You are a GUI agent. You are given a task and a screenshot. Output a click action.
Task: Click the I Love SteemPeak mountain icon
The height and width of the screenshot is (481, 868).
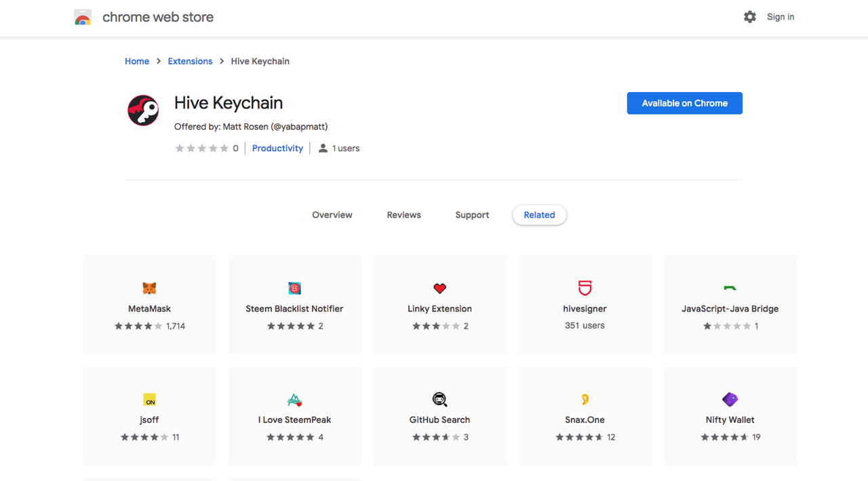point(294,400)
